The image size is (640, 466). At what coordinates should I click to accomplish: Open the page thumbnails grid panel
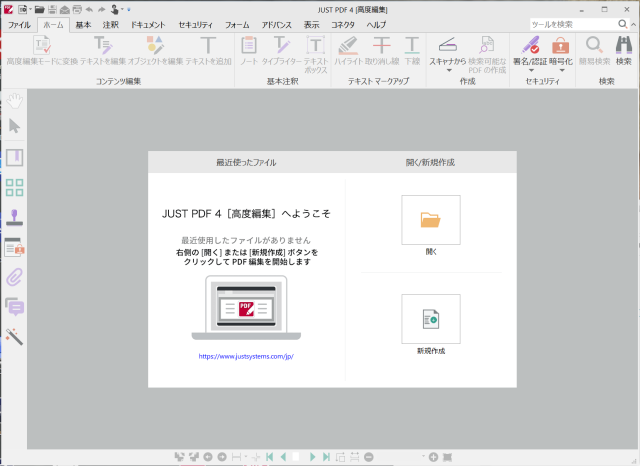pos(14,187)
